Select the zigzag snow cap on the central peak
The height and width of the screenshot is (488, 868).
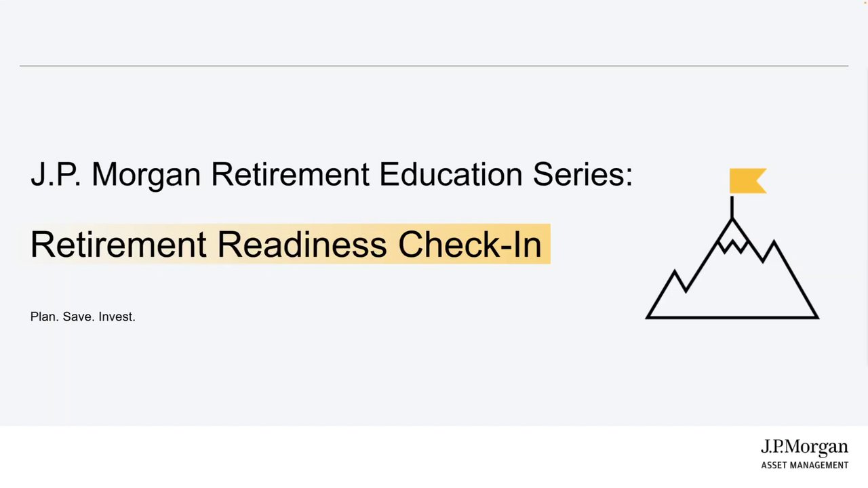[x=732, y=245]
